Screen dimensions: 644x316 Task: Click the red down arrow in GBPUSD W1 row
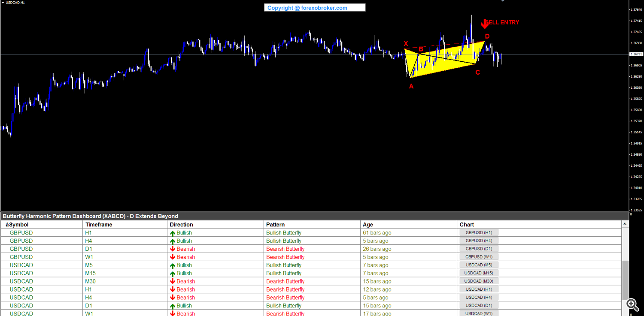[x=173, y=257]
